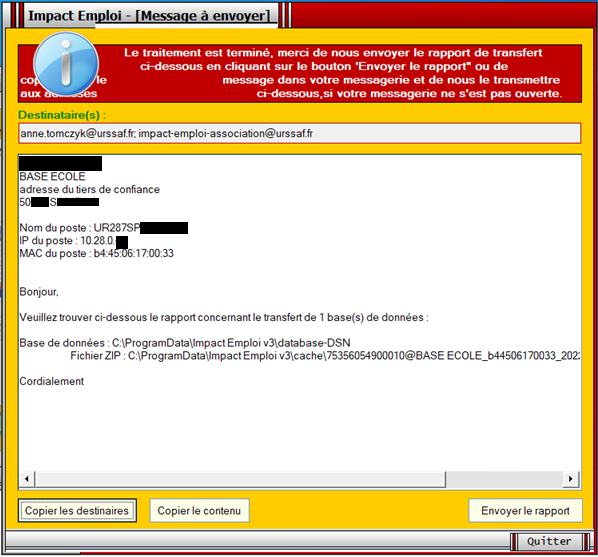Click the horizontal scrollbar thumb in message area
598x557 pixels.
(x=240, y=479)
